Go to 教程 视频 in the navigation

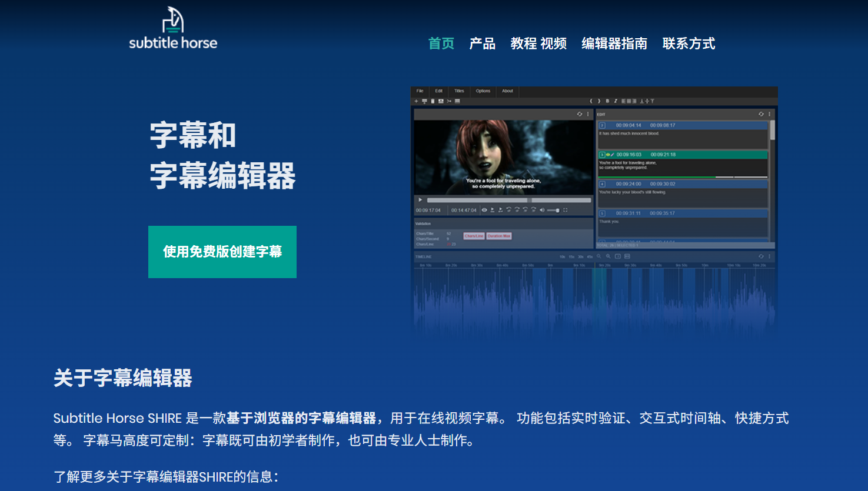click(x=538, y=44)
